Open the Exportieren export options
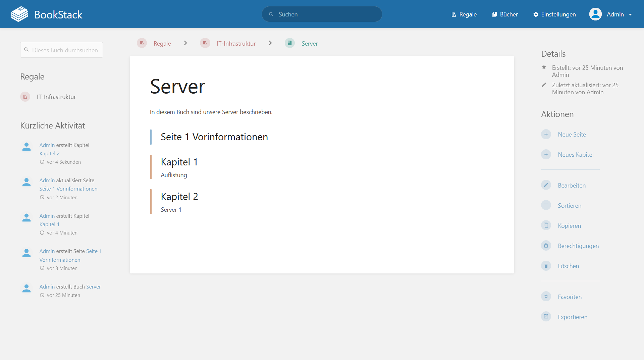The height and width of the screenshot is (360, 644). 546,317
